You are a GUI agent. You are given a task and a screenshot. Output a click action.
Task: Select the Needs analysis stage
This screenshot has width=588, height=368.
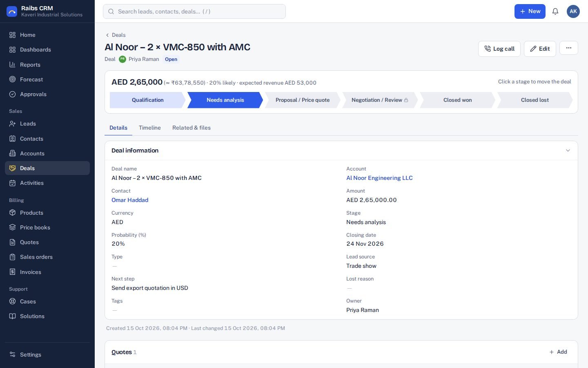tap(225, 100)
